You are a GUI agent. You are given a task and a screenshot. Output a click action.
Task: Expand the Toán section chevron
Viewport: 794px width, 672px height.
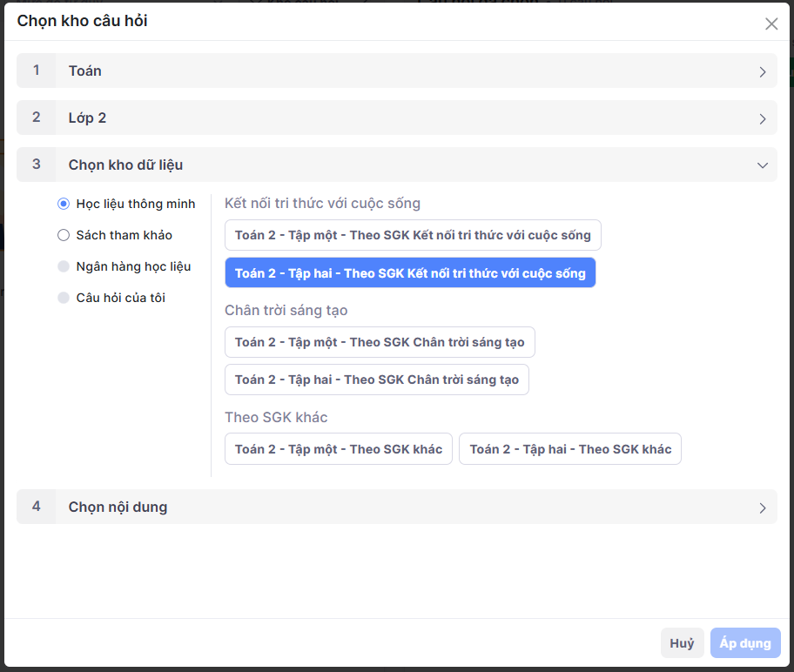pyautogui.click(x=763, y=71)
